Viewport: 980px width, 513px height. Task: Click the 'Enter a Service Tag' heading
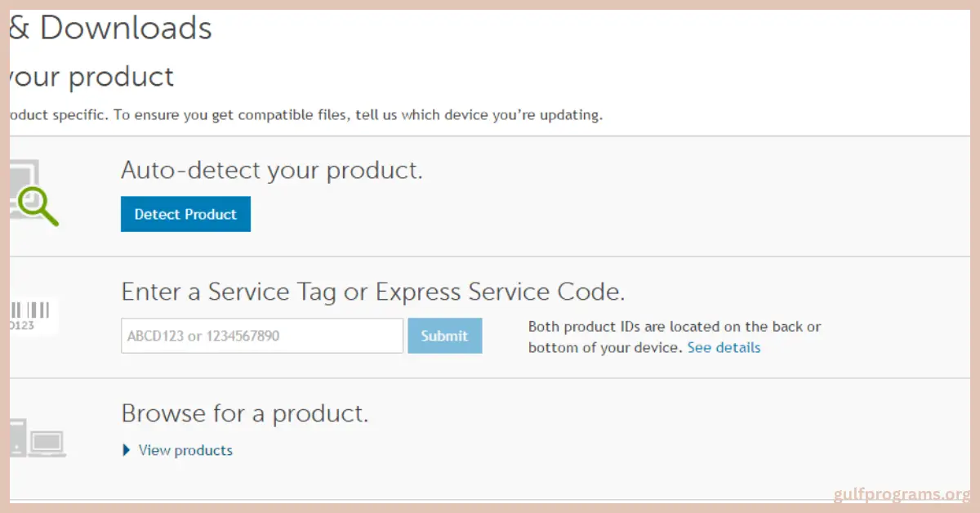tap(372, 292)
